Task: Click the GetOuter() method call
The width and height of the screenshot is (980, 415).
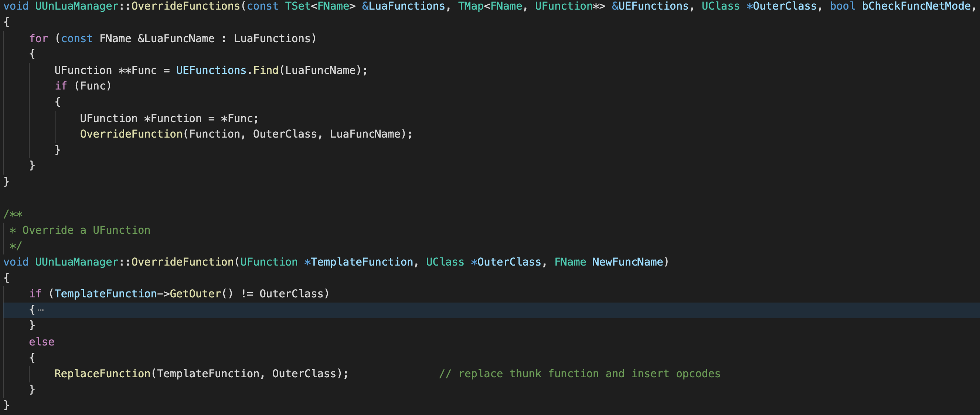Action: 195,294
